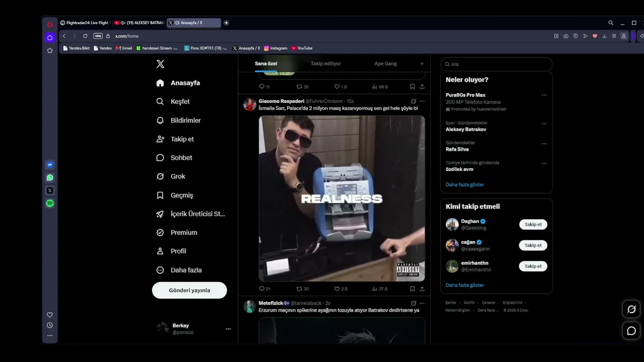The height and width of the screenshot is (362, 644).
Task: Switch to Flightradar24 browser tab
Action: click(x=85, y=23)
